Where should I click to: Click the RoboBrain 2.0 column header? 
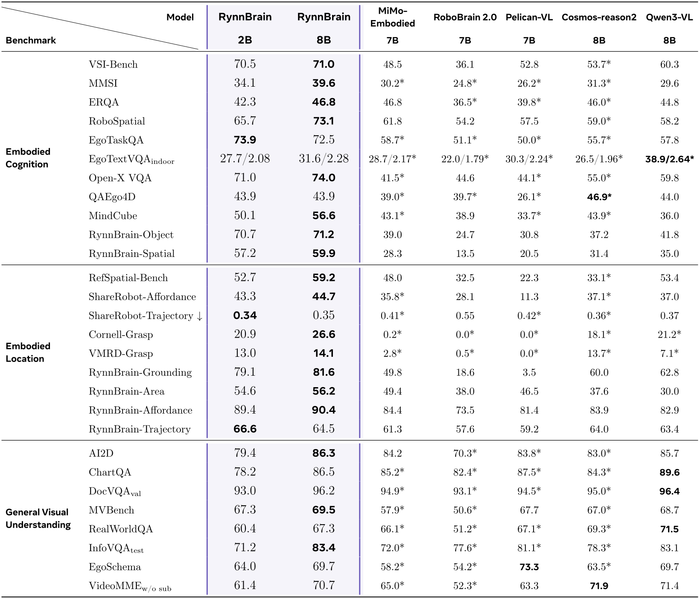[465, 18]
